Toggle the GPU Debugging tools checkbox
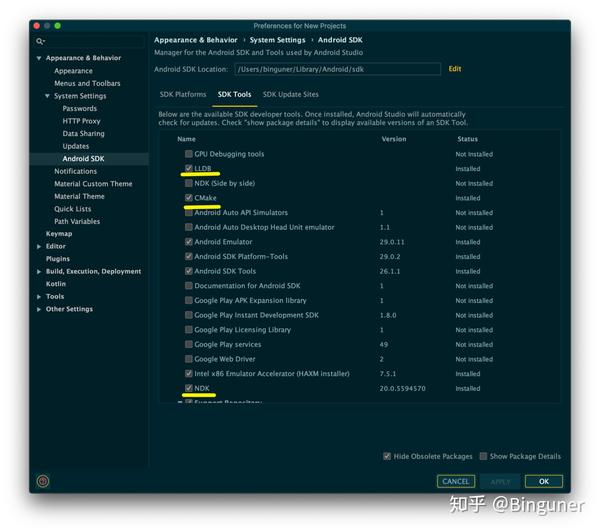Image resolution: width=600 pixels, height=532 pixels. click(x=189, y=154)
